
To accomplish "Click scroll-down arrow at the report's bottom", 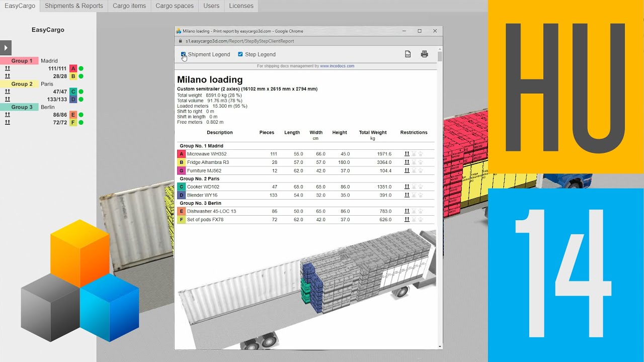I will coord(440,346).
